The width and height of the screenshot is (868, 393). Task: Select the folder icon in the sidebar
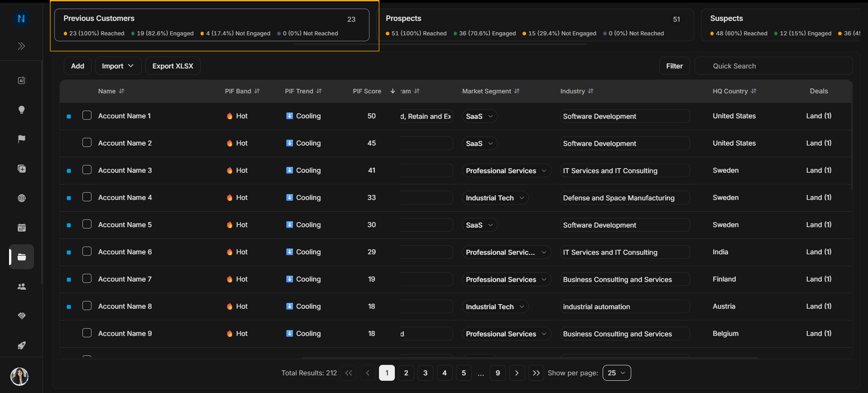tap(21, 257)
